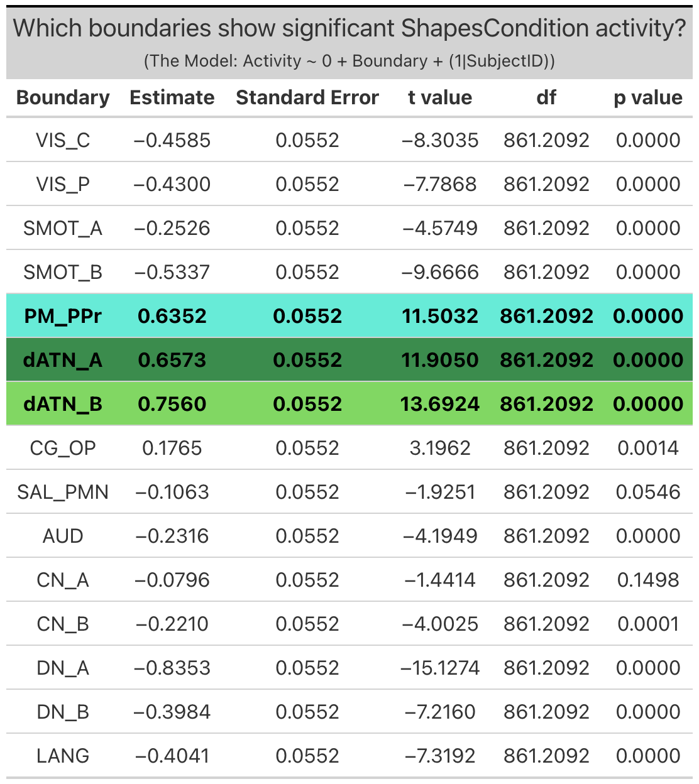Viewport: 699px width, 784px height.
Task: Select the CG_OP estimate 0.1765
Action: click(x=172, y=448)
